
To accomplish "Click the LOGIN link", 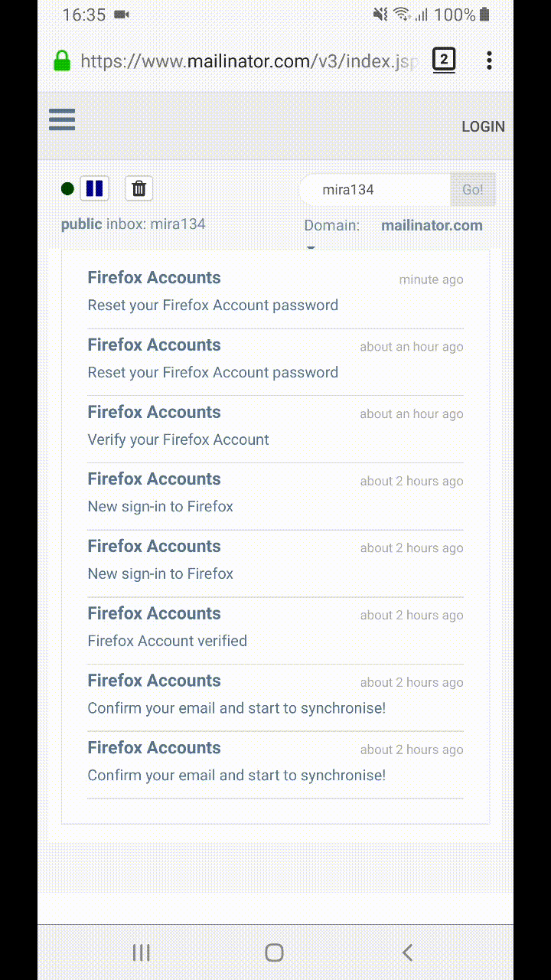I will [483, 126].
